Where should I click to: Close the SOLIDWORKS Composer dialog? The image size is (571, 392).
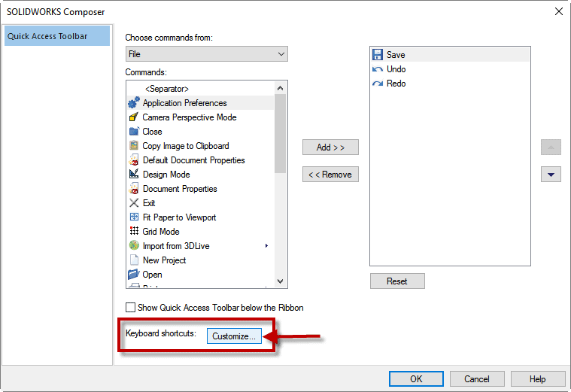[x=559, y=11]
